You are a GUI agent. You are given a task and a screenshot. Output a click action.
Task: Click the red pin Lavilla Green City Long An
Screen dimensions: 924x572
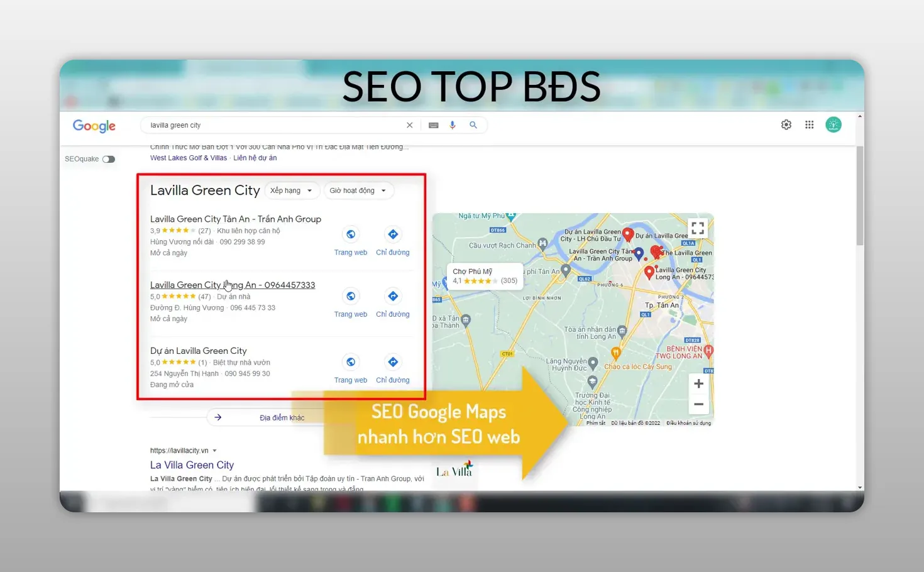coord(649,272)
